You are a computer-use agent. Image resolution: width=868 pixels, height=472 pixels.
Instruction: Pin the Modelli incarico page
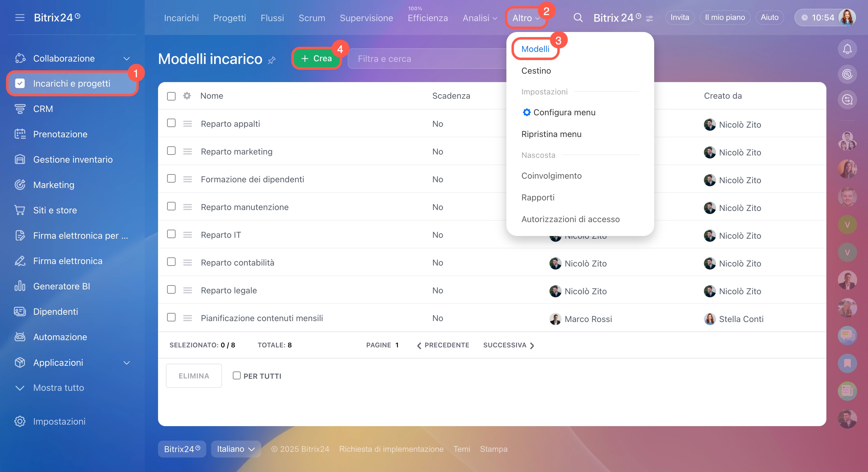click(272, 60)
